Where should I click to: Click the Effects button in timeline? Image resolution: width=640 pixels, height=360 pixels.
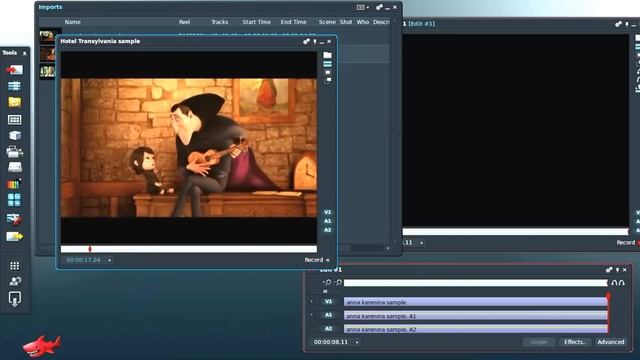click(x=574, y=342)
